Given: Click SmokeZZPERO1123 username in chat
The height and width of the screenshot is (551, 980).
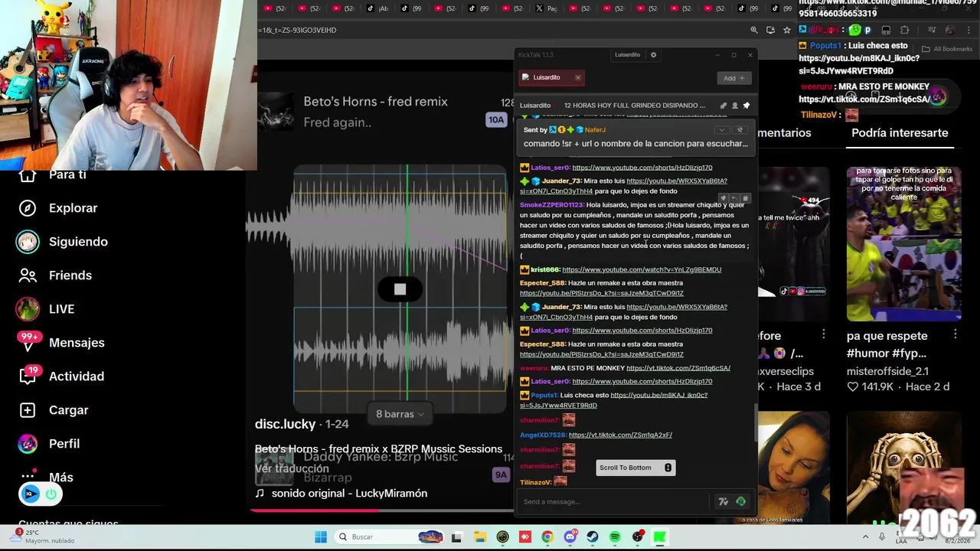Looking at the screenshot, I should (x=551, y=205).
